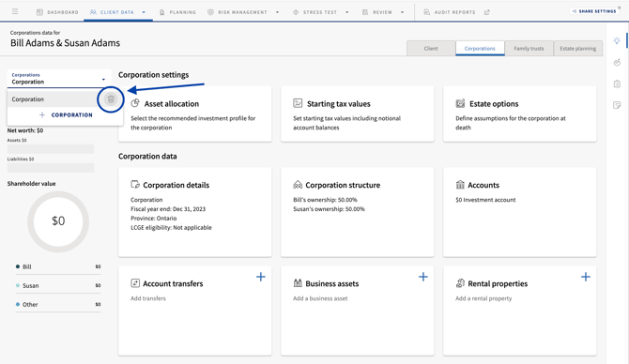The image size is (629, 364).
Task: Select the Bill legend row
Action: (x=58, y=266)
